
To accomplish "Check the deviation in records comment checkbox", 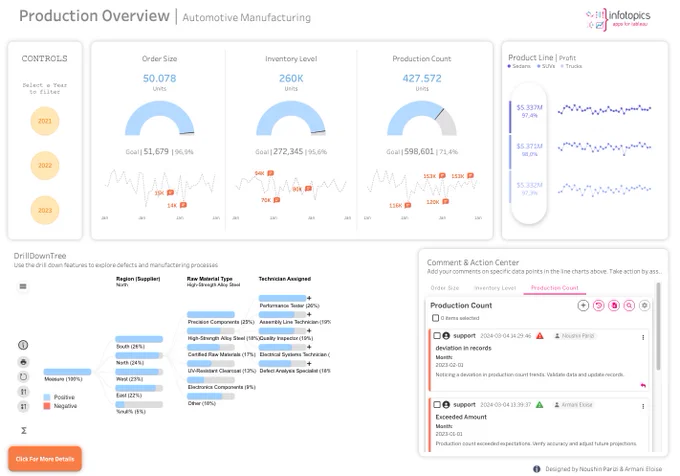I will (437, 336).
